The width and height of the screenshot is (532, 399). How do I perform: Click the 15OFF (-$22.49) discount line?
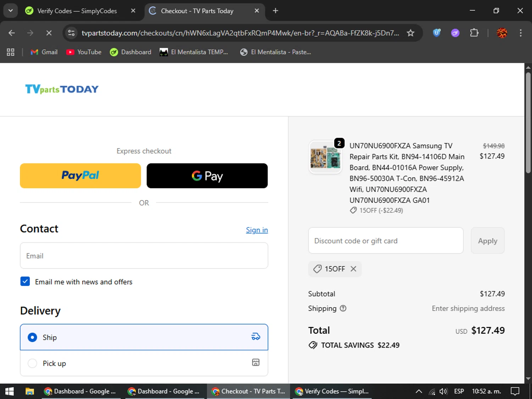381,210
